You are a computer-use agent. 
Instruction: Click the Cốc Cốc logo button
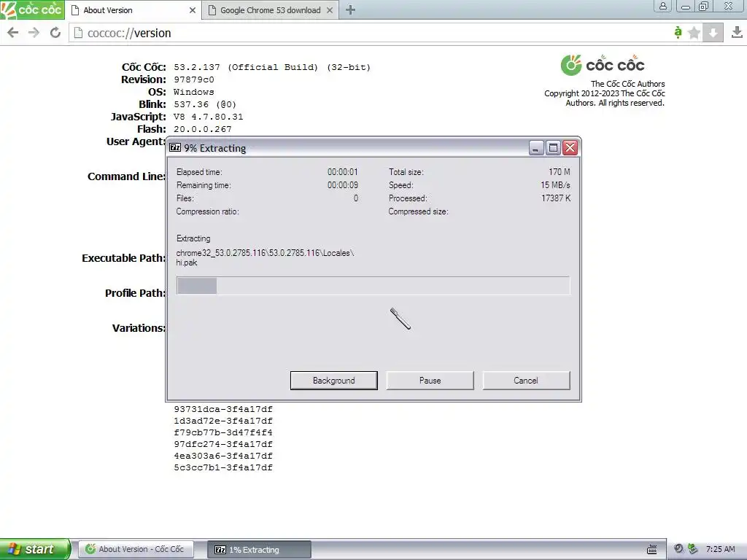point(32,9)
